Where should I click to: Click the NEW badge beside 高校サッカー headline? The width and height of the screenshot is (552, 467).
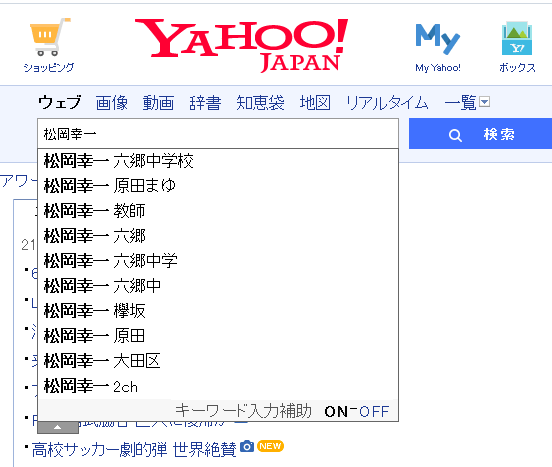coord(270,446)
